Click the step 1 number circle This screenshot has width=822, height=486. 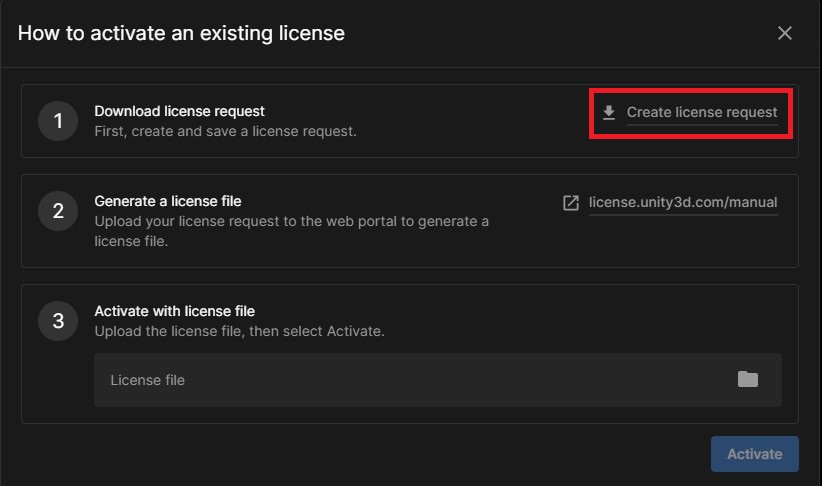pyautogui.click(x=58, y=121)
